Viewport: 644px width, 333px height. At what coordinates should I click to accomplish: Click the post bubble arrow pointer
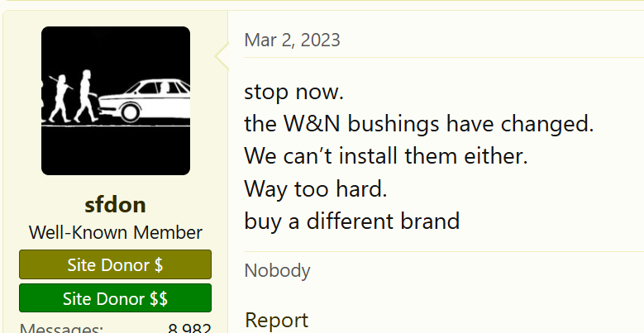click(x=222, y=57)
